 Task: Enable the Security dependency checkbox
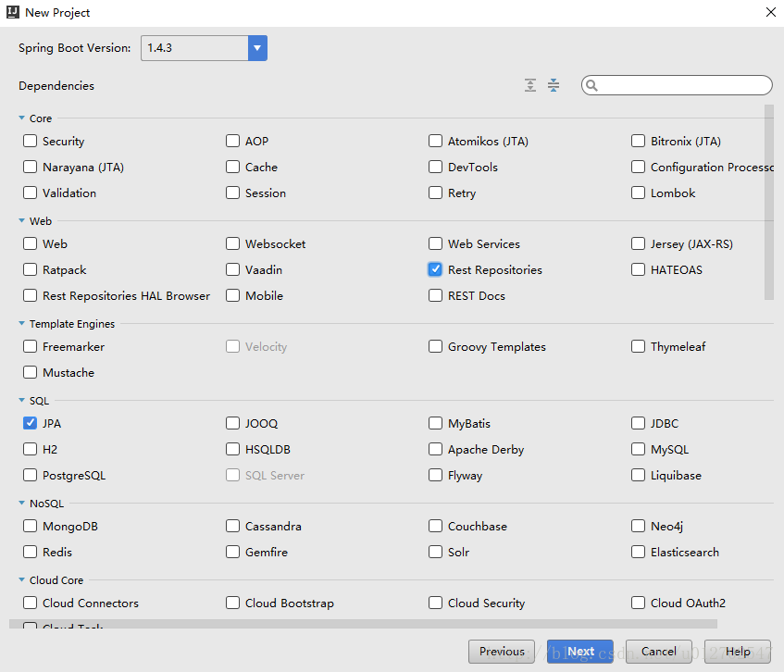tap(31, 142)
